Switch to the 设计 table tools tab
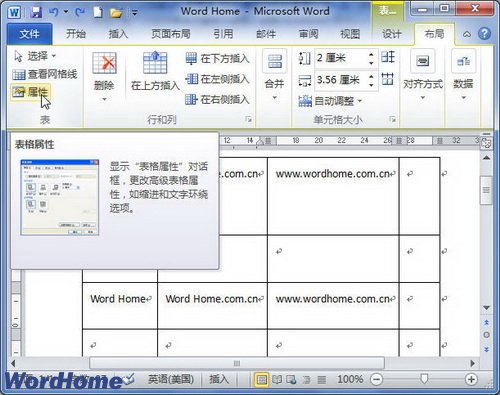The width and height of the screenshot is (500, 395). (392, 34)
